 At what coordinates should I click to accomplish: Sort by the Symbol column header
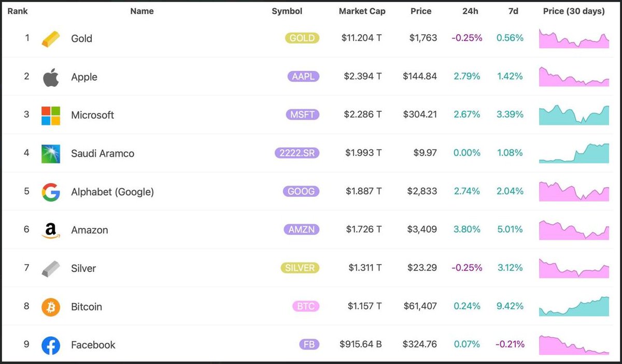click(287, 11)
